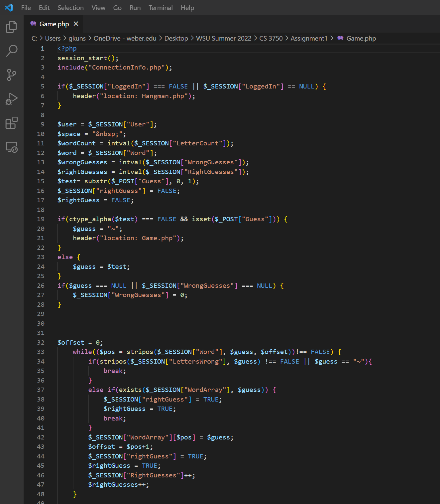440x504 pixels.
Task: Open the Remote Explorer view icon
Action: tap(12, 147)
